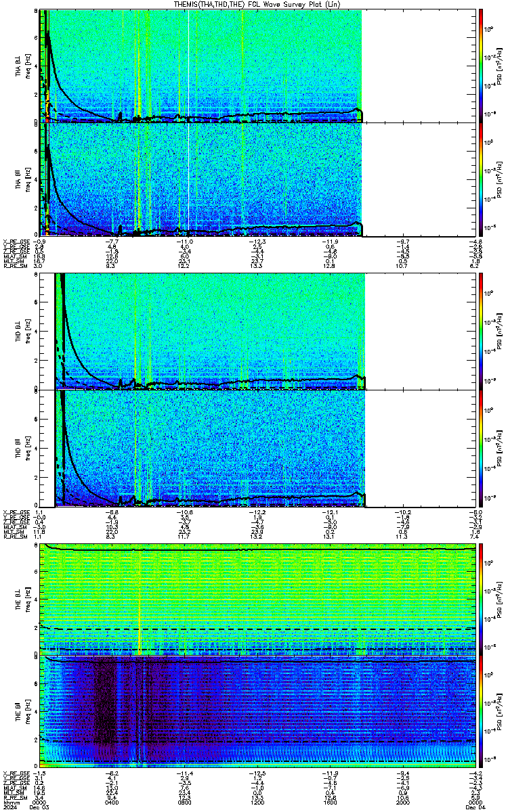508x812 pixels.
Task: Click the 'Dec 03' date label
Action: tap(39, 807)
